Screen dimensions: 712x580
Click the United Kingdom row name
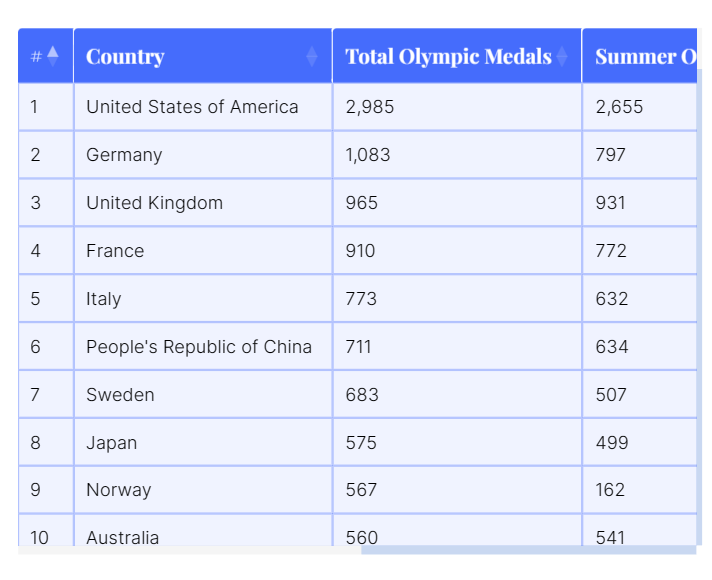(154, 203)
